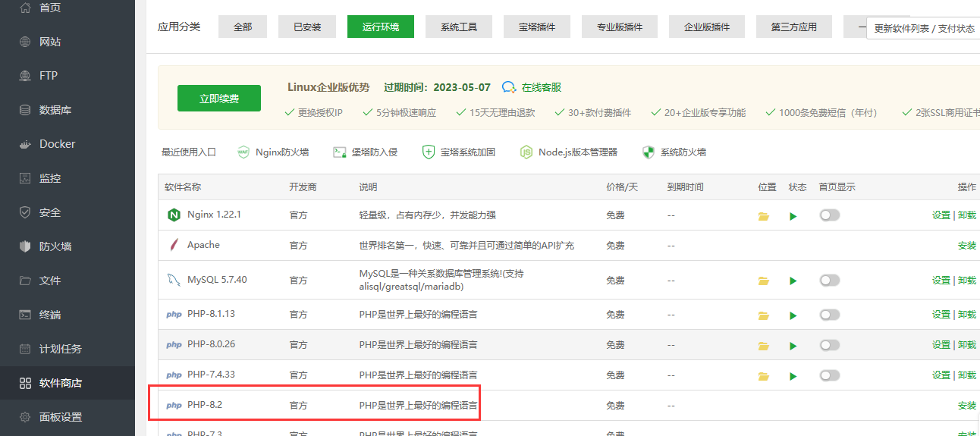Click the 软件名称 column header
This screenshot has height=436, width=980.
point(183,187)
